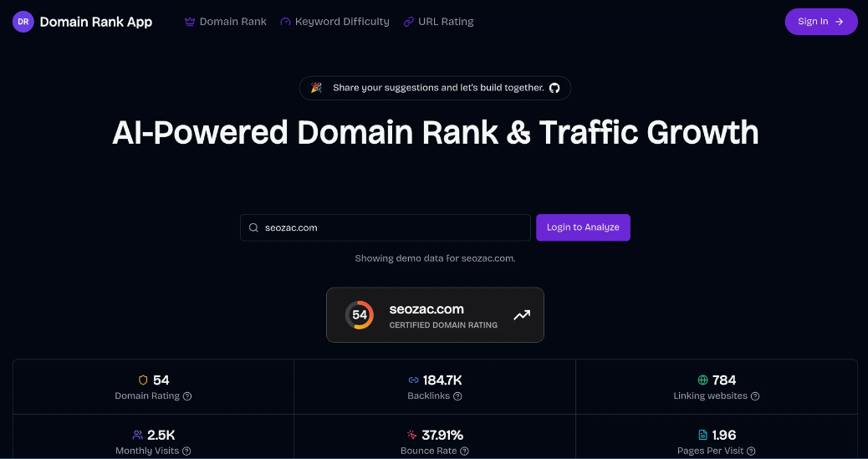Viewport: 868px width, 459px height.
Task: Click the Domain Rank App brand title
Action: tap(95, 22)
